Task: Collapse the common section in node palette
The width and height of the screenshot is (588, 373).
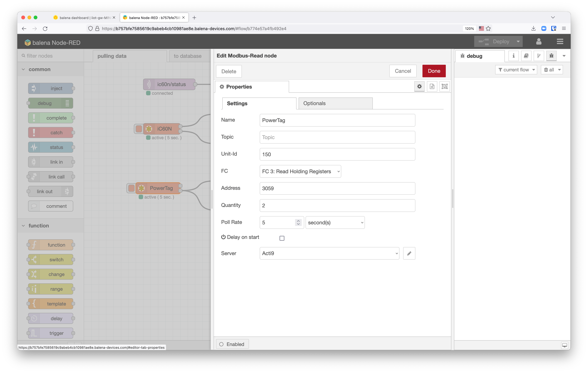Action: coord(23,69)
